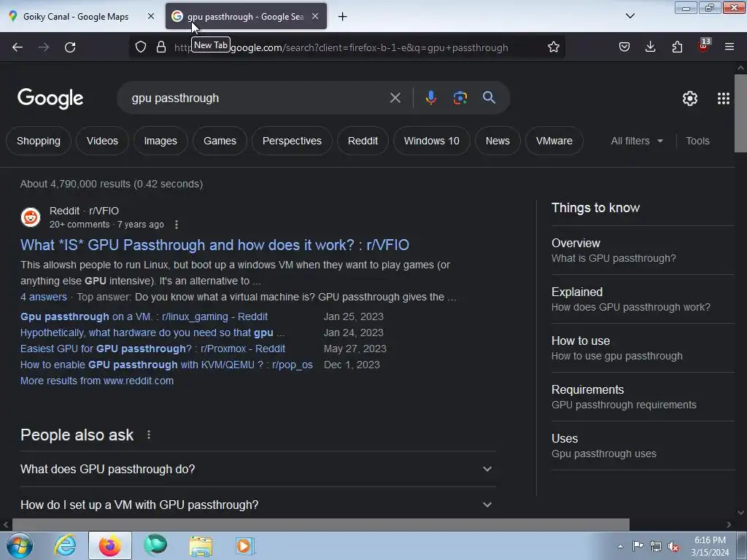
Task: Submit search with the magnifying glass icon
Action: (489, 98)
